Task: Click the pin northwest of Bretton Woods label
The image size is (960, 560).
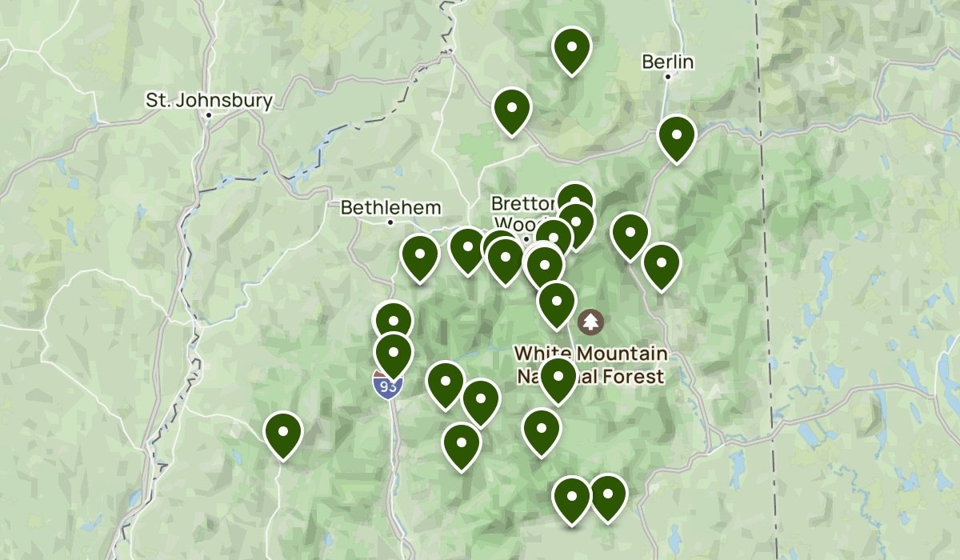Action: coord(512,112)
